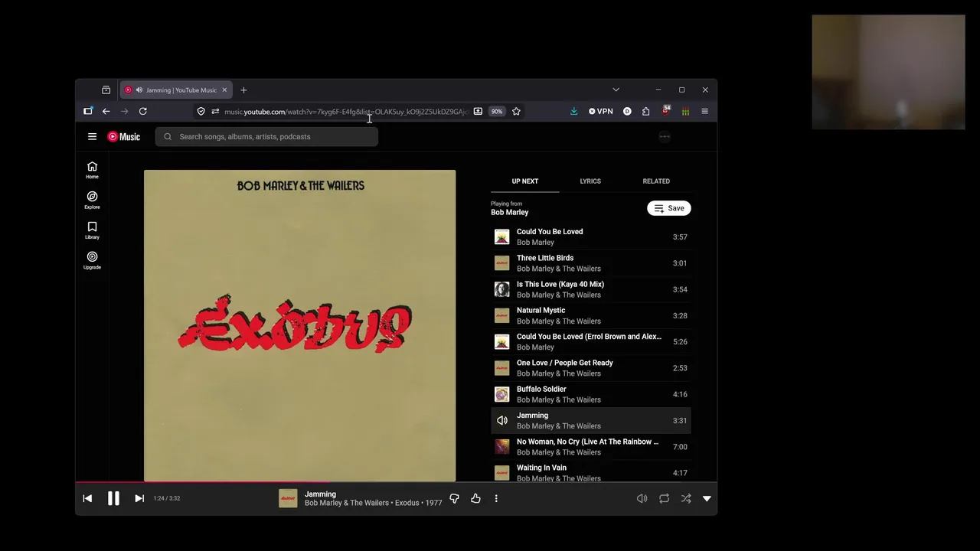The height and width of the screenshot is (551, 980).
Task: Pause the currently playing song
Action: 113,498
